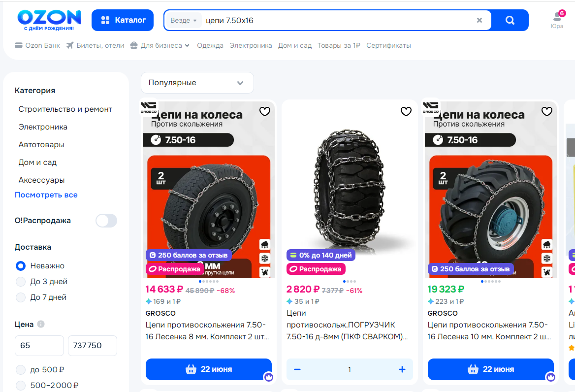The width and height of the screenshot is (575, 392).
Task: Expand the Для бизнеса menu
Action: pos(160,45)
